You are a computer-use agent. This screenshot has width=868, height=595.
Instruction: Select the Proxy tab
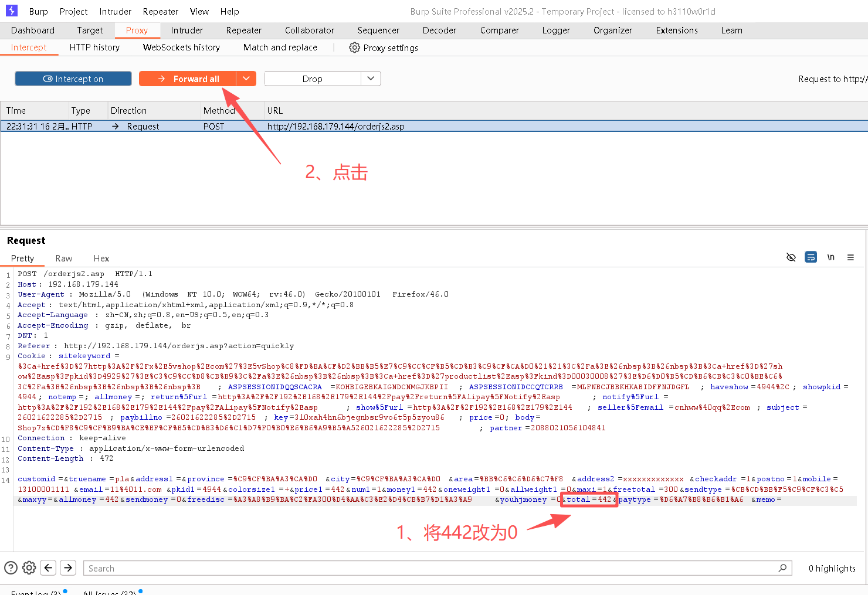137,30
